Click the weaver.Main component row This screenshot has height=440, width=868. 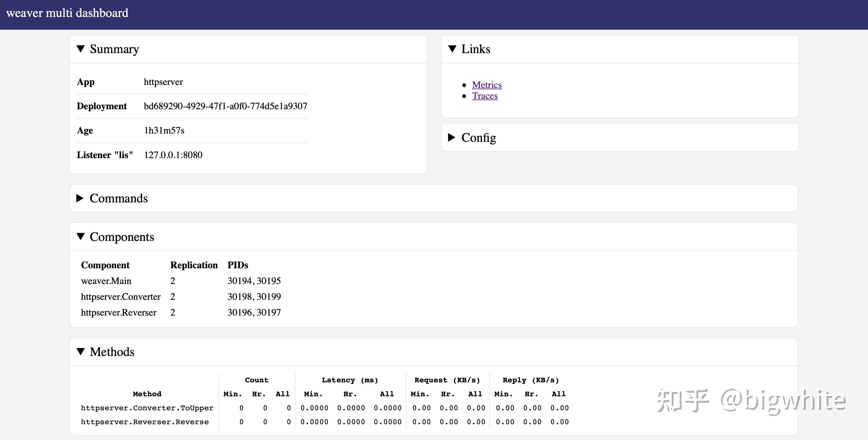point(106,281)
